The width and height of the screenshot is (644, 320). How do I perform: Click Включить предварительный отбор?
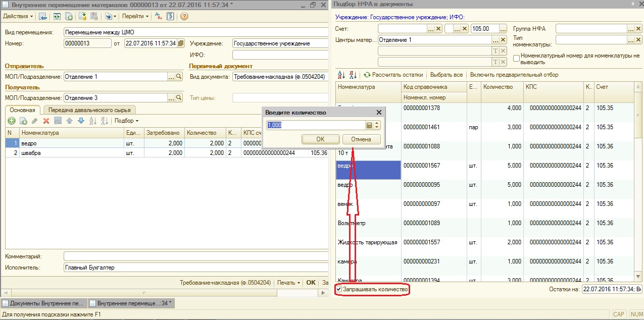click(514, 75)
